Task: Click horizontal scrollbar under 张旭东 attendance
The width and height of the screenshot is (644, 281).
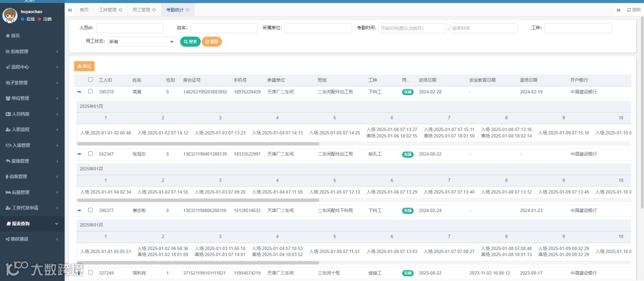Action: [198, 201]
